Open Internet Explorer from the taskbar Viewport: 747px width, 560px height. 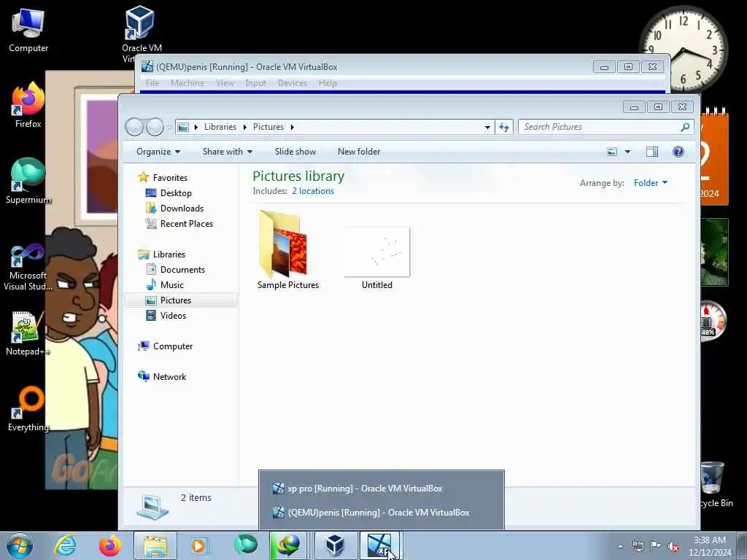pos(65,545)
